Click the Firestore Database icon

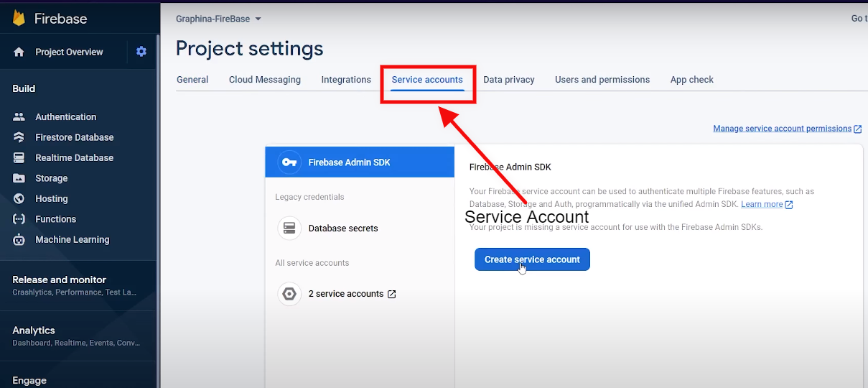(x=19, y=137)
